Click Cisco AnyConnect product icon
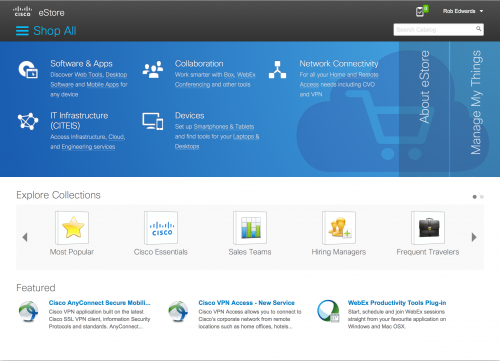The height and width of the screenshot is (361, 500). pyautogui.click(x=29, y=311)
